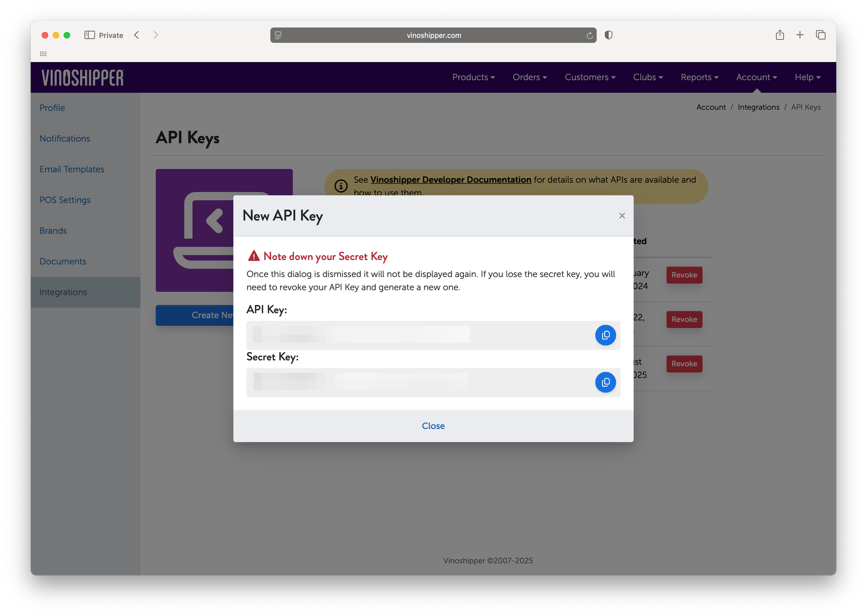Viewport: 867px width, 616px height.
Task: Click the 'API Keys' breadcrumb text
Action: [x=805, y=107]
